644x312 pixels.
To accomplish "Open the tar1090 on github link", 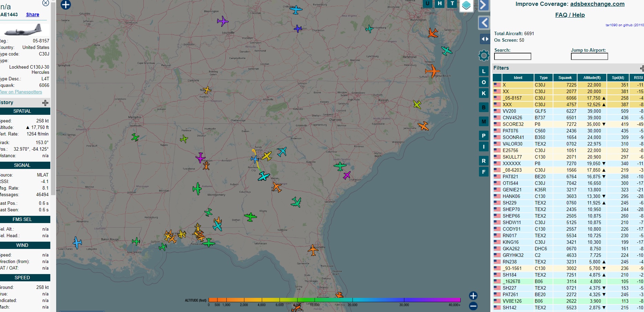I will pyautogui.click(x=624, y=25).
